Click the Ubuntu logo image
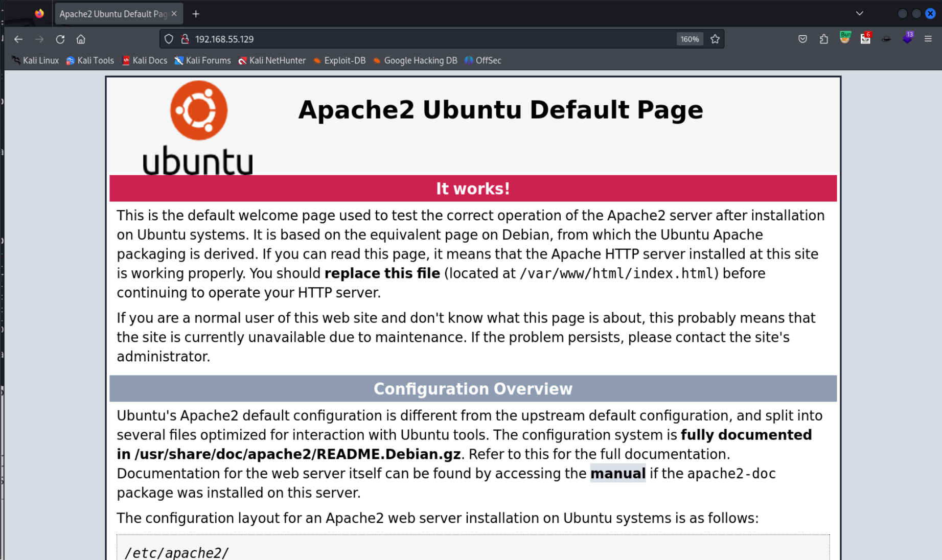This screenshot has height=560, width=942. click(198, 128)
